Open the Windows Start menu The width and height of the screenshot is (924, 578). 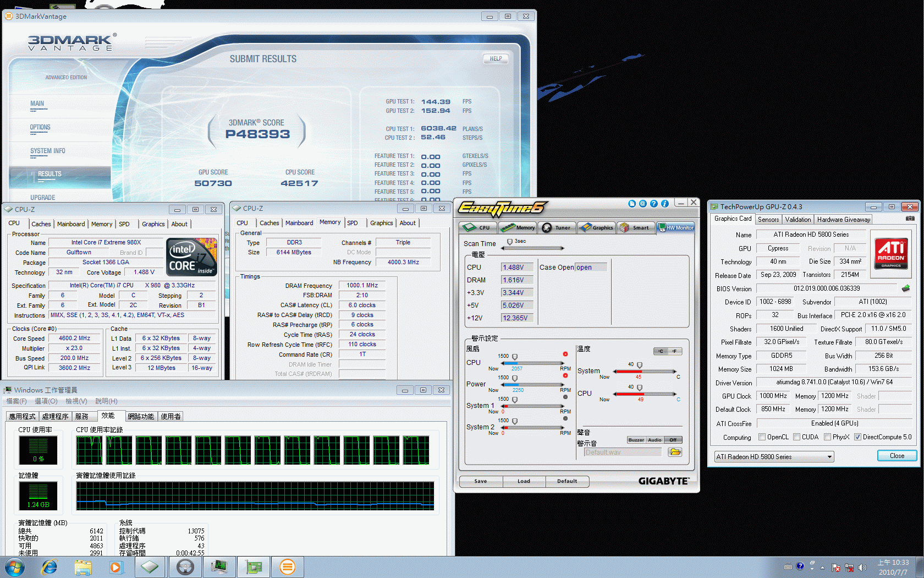tap(15, 567)
